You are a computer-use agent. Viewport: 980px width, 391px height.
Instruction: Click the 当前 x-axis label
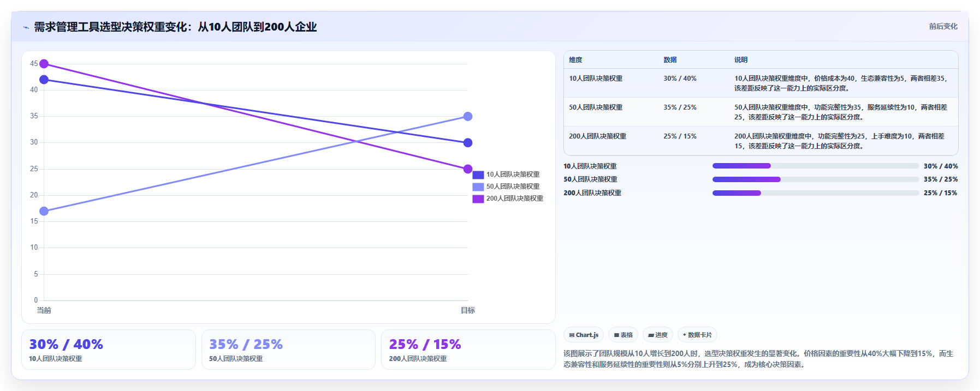(x=44, y=310)
